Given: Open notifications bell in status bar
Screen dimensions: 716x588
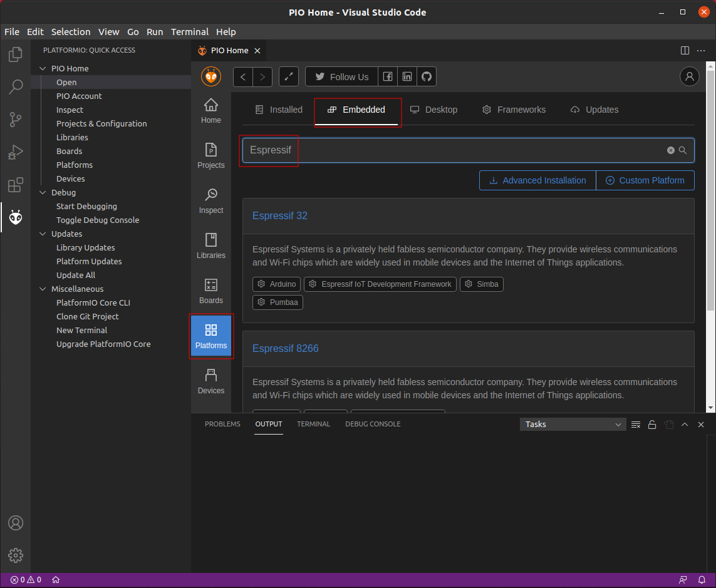Looking at the screenshot, I should coord(702,580).
